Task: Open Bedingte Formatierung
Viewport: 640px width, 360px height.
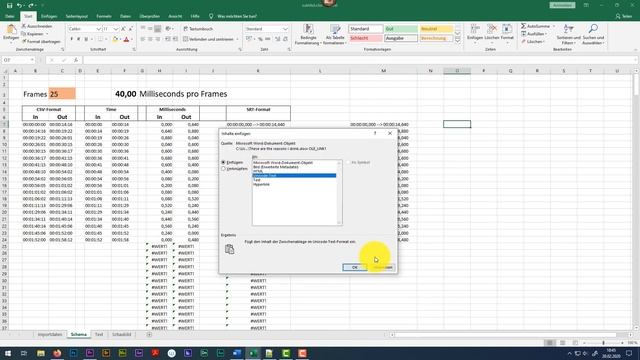Action: pyautogui.click(x=308, y=34)
